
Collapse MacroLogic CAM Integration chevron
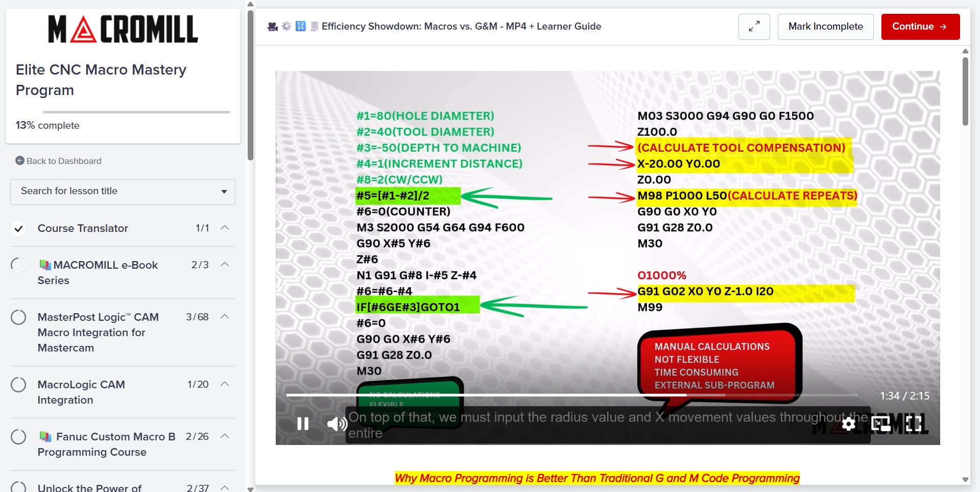[x=225, y=384]
